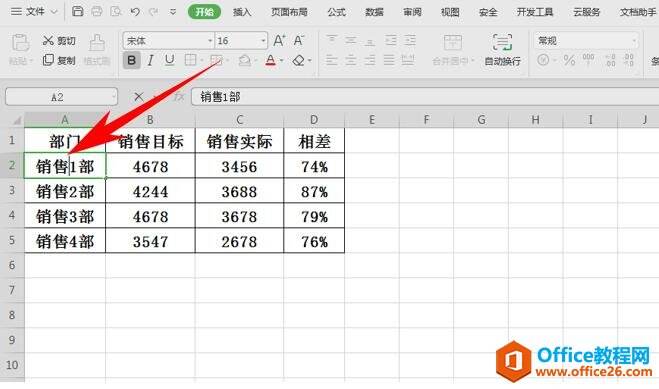Open the 宋体 font name dropdown
659x389 pixels.
[x=169, y=41]
